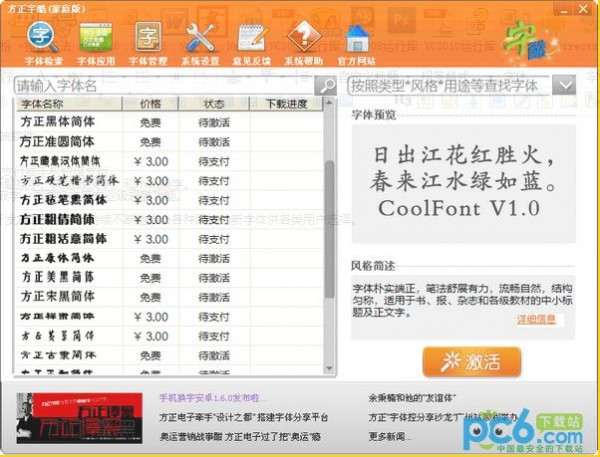Click 待激活 status of 方正黑体简体
Image resolution: width=600 pixels, height=457 pixels.
pyautogui.click(x=214, y=123)
